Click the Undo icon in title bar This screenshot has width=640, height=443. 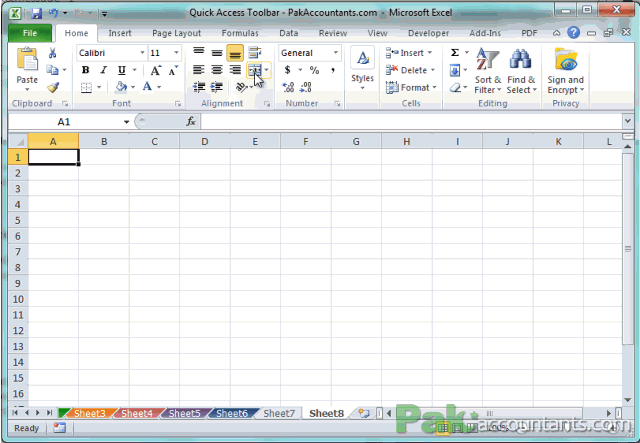53,13
